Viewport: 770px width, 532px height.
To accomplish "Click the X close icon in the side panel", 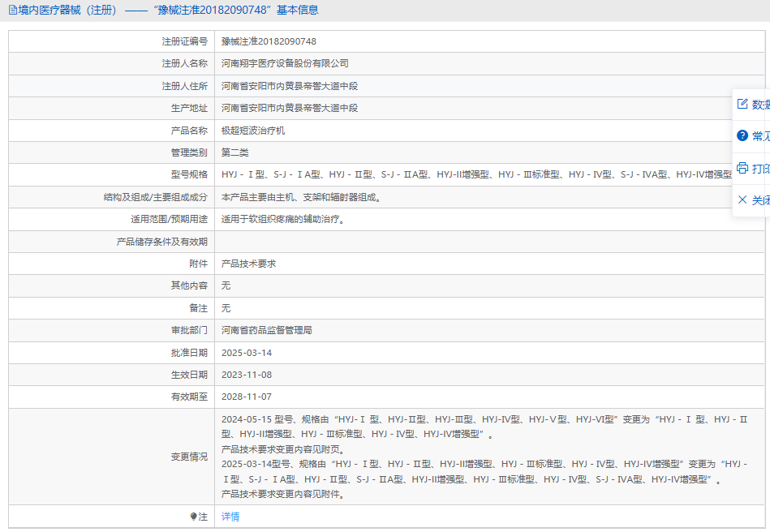I will coord(742,199).
